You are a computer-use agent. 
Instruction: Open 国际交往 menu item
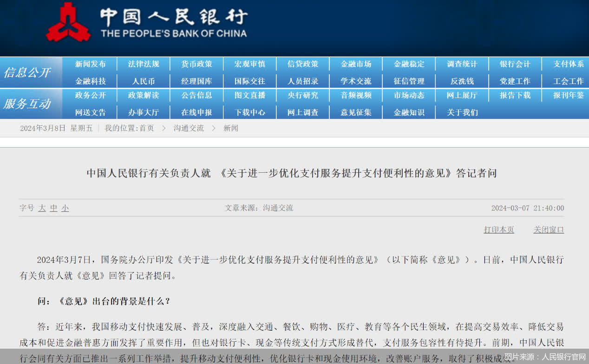click(x=250, y=81)
